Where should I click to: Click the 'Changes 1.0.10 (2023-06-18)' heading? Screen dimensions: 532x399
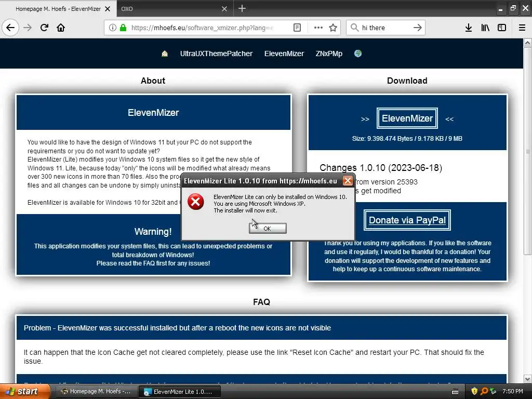coord(381,168)
